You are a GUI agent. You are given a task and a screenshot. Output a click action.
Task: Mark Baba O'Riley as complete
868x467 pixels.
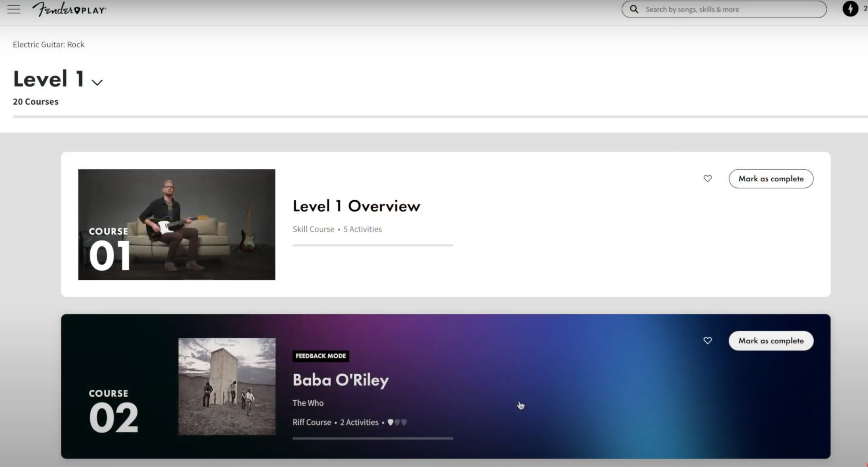pos(771,341)
